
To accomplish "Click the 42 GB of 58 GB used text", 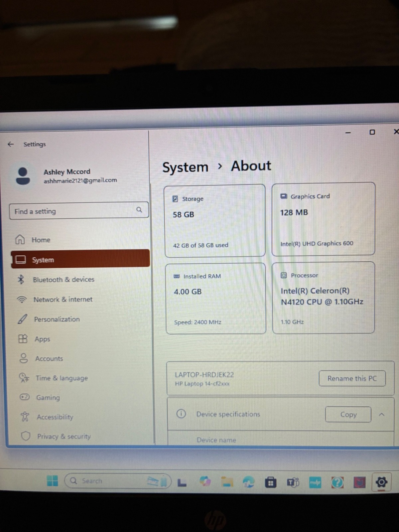I will coord(200,245).
